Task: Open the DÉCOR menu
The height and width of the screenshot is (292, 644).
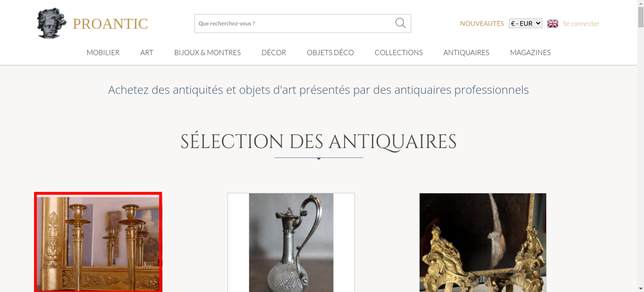Action: [x=274, y=52]
